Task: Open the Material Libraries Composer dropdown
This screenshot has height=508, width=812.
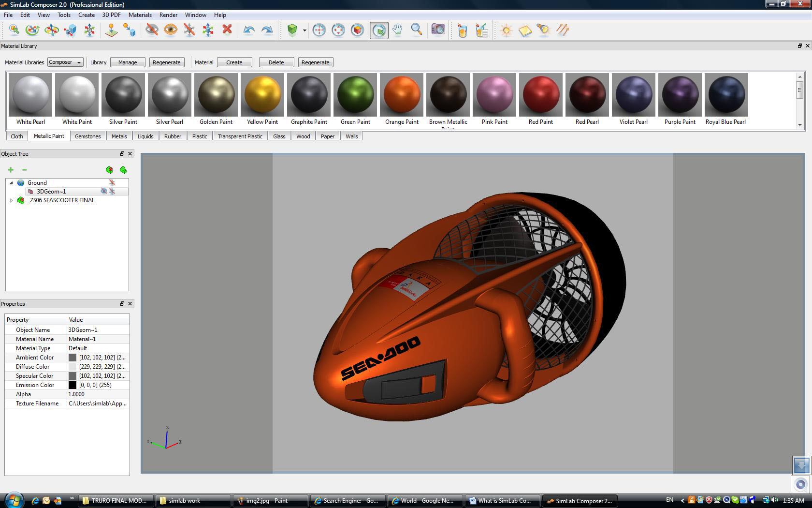Action: click(x=65, y=62)
